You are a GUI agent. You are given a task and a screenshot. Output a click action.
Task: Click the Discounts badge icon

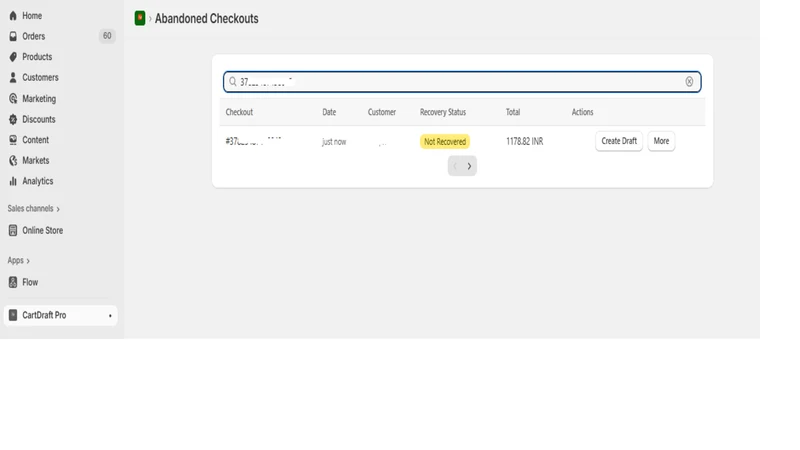pos(13,119)
